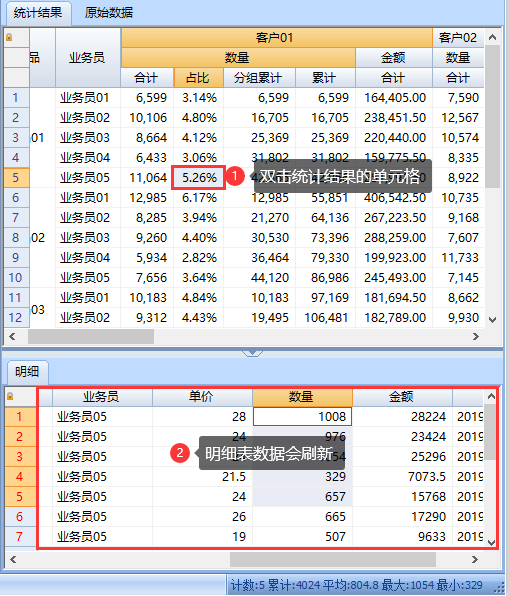The width and height of the screenshot is (509, 596).
Task: Click the detail table horizontal scrollbar thumb
Action: 333,560
